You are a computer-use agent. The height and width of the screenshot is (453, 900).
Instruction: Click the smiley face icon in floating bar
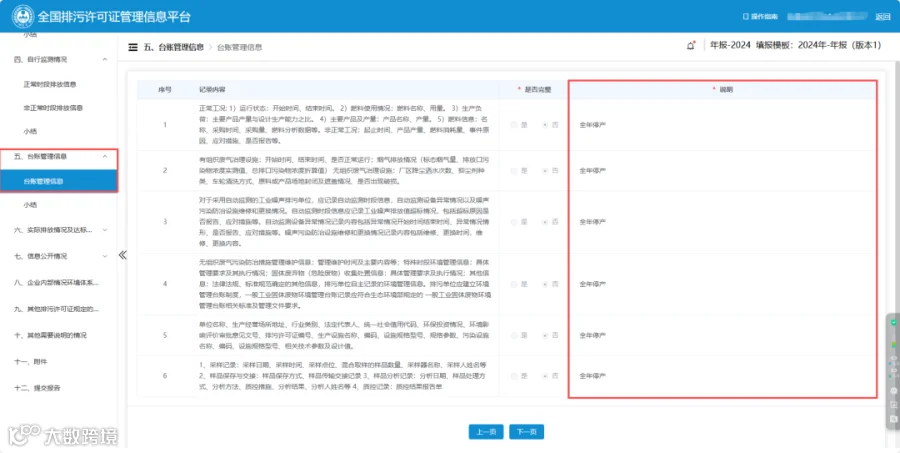[894, 390]
